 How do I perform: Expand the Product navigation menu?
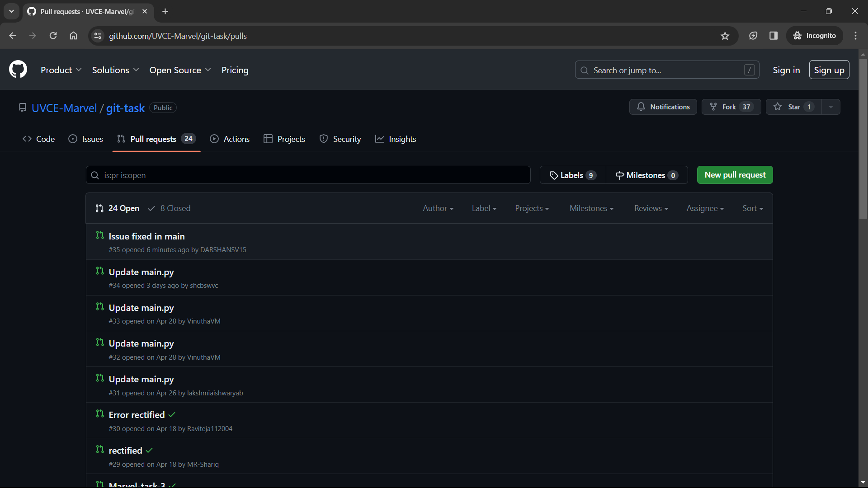61,70
